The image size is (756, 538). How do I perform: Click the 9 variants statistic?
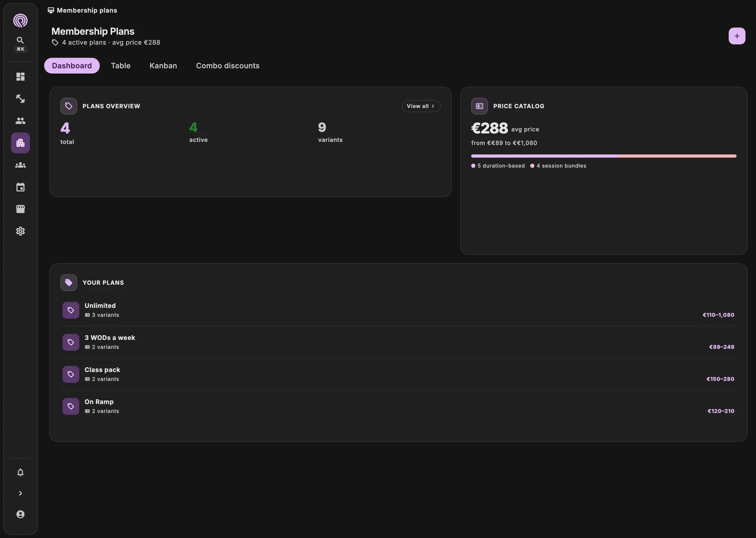click(330, 132)
